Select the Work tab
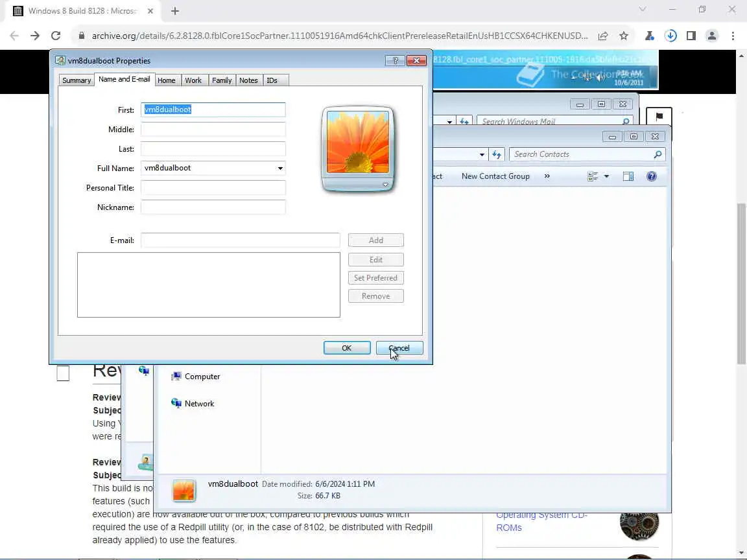The height and width of the screenshot is (560, 747). [193, 80]
